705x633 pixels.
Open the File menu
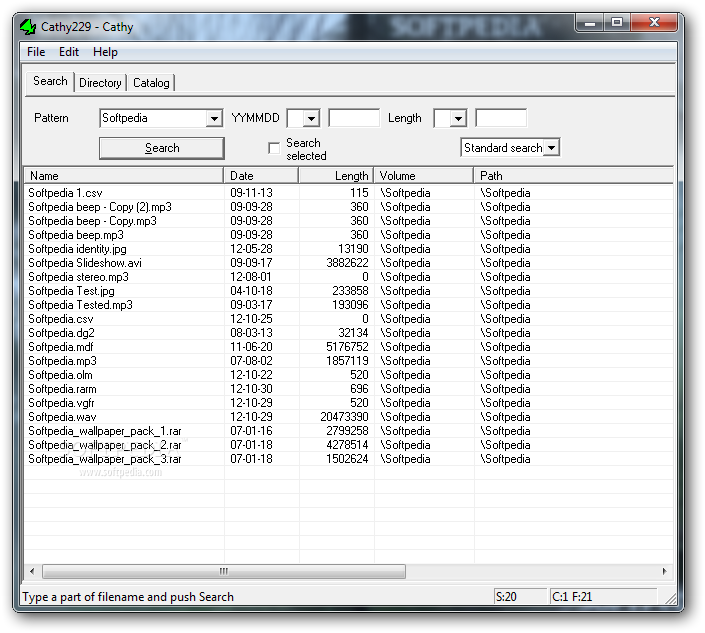point(36,52)
